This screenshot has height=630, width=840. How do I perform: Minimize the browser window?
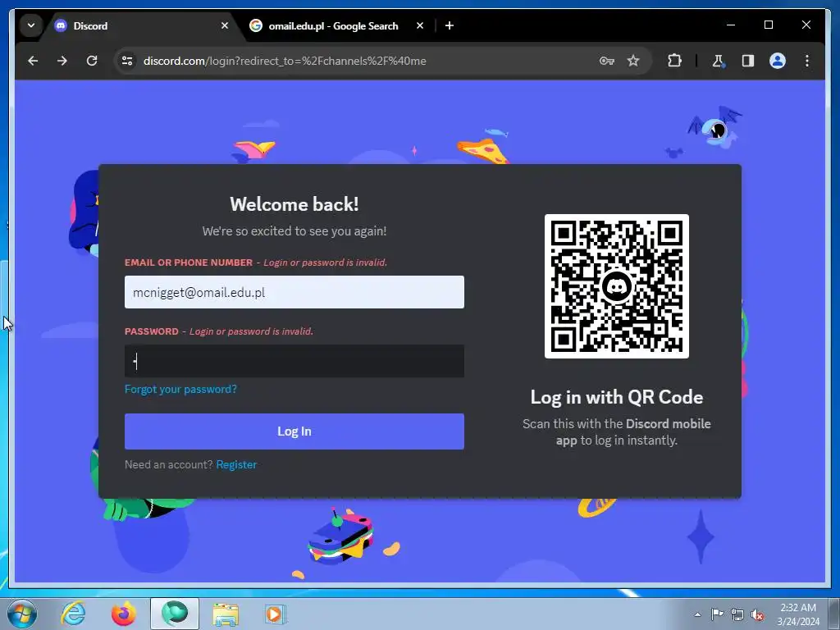(x=731, y=25)
